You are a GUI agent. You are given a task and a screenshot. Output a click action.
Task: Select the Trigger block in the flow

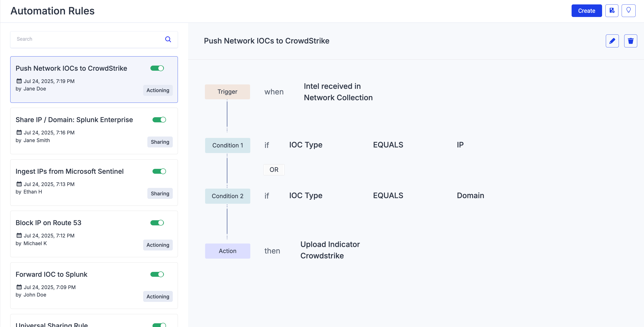coord(227,92)
